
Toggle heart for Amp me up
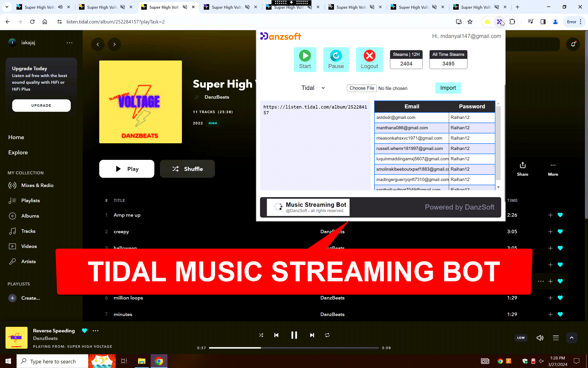point(560,215)
